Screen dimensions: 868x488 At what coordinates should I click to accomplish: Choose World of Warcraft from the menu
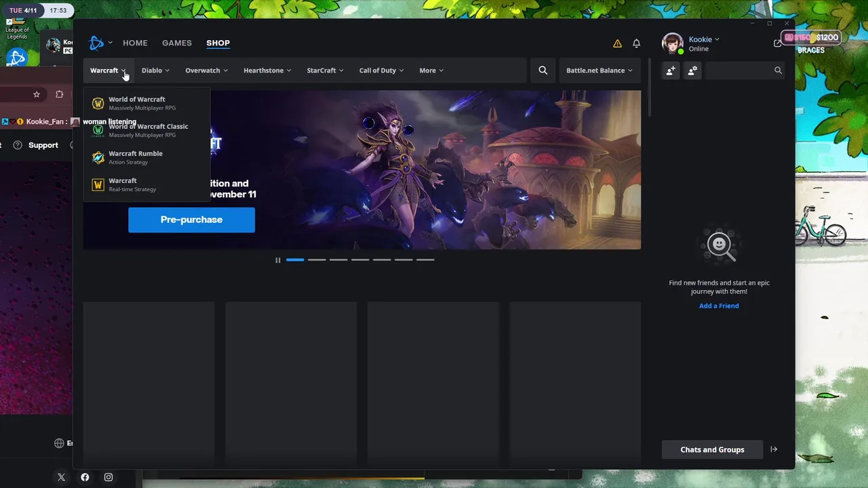tap(146, 103)
